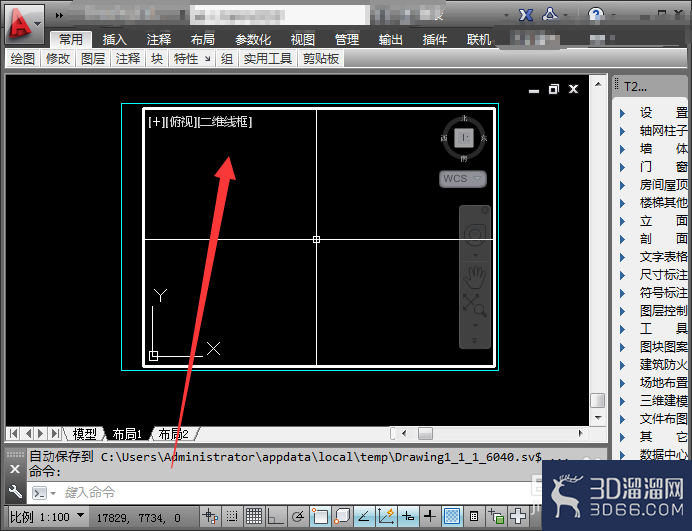Screen dimensions: 692x531
Task: Toggle Selection Cycling in status bar
Action: click(496, 516)
